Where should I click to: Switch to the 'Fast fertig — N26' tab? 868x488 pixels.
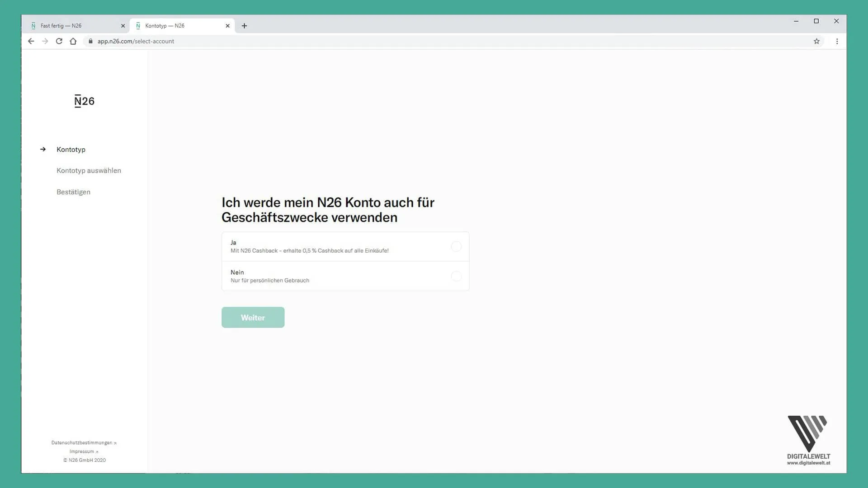pyautogui.click(x=75, y=26)
